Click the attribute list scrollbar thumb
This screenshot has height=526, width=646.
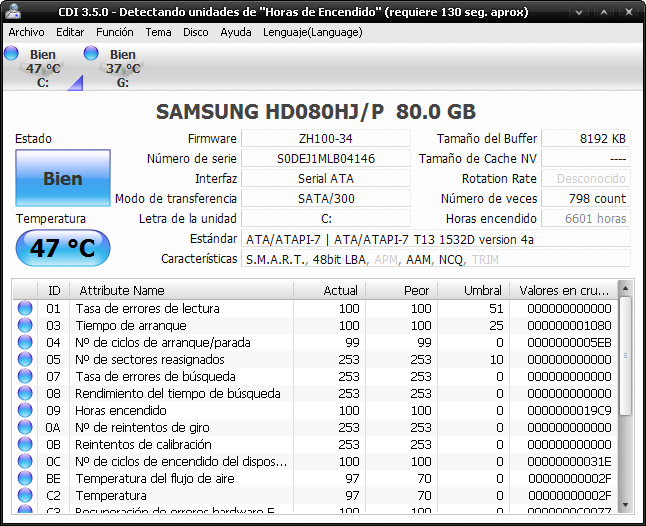(x=625, y=356)
